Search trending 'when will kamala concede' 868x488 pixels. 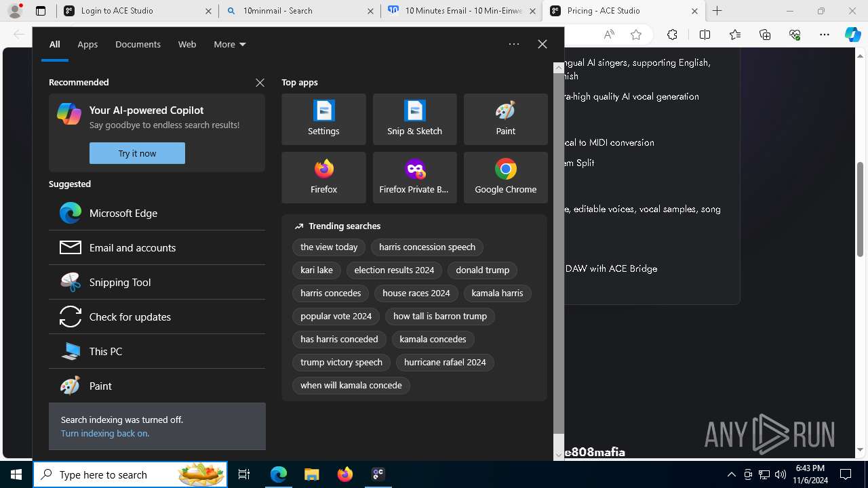pos(351,386)
